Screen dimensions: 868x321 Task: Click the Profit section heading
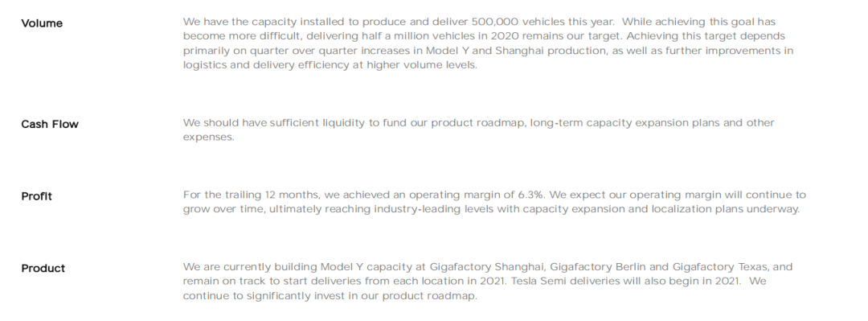click(36, 196)
